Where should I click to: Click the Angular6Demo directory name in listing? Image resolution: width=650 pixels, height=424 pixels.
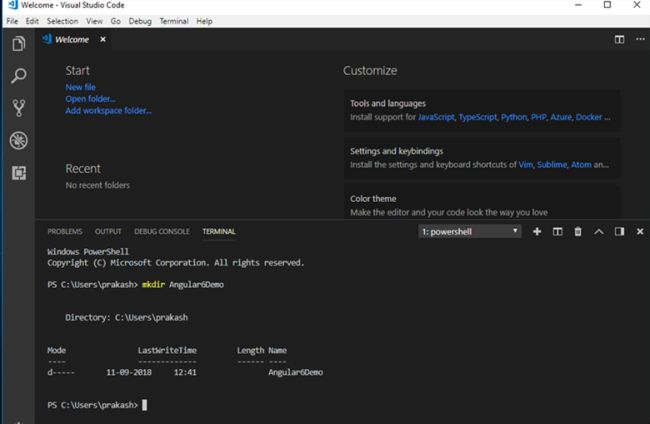tap(295, 372)
